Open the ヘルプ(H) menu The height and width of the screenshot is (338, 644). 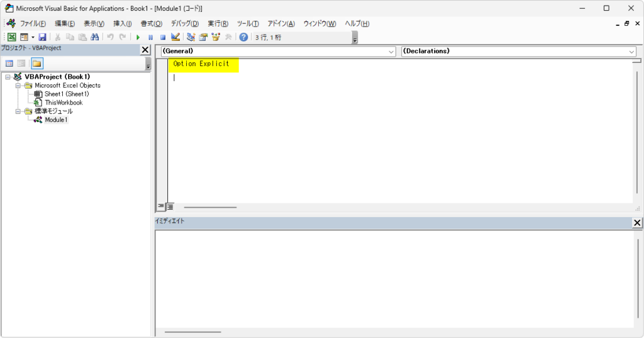tap(357, 23)
